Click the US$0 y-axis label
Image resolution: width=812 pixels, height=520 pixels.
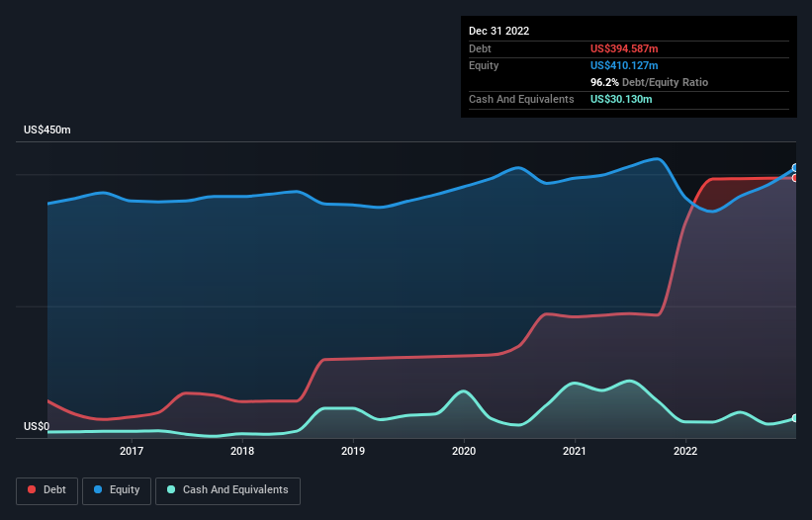(x=37, y=426)
